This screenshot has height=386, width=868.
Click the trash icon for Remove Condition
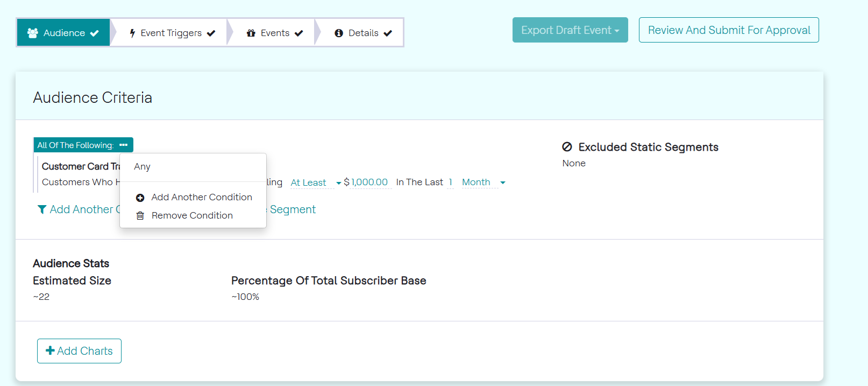pos(140,216)
